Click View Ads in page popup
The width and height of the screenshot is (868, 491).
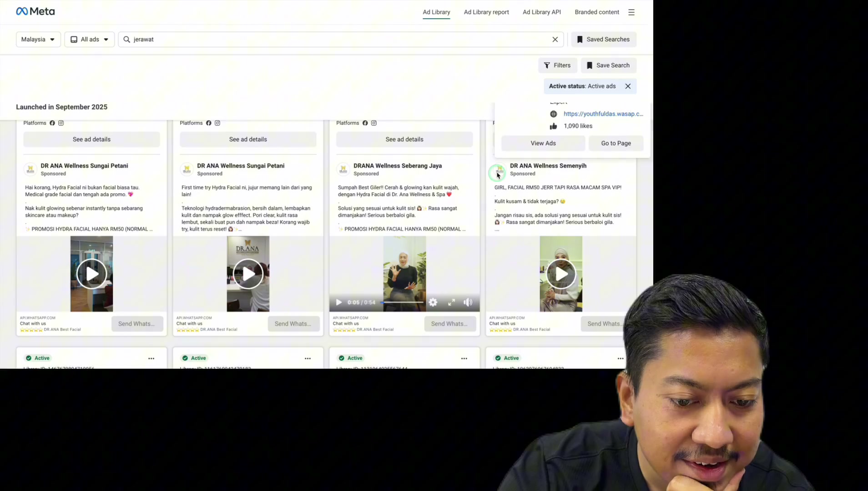pos(543,143)
